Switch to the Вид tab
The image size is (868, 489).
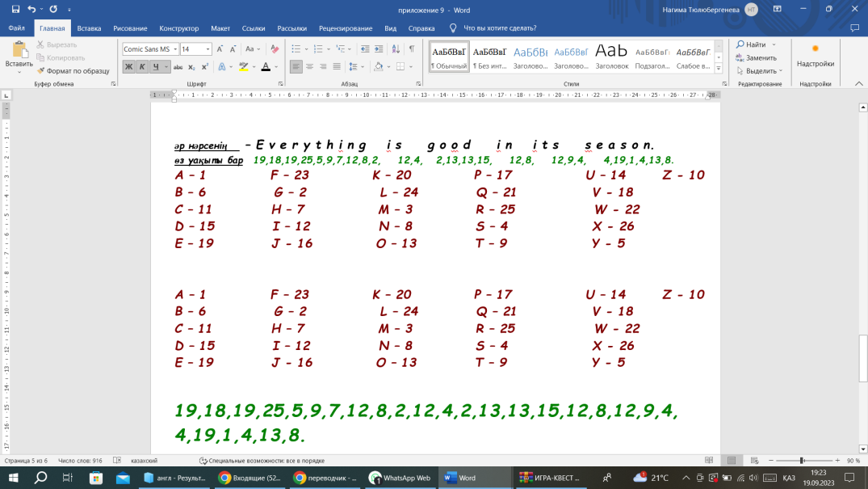(x=390, y=27)
